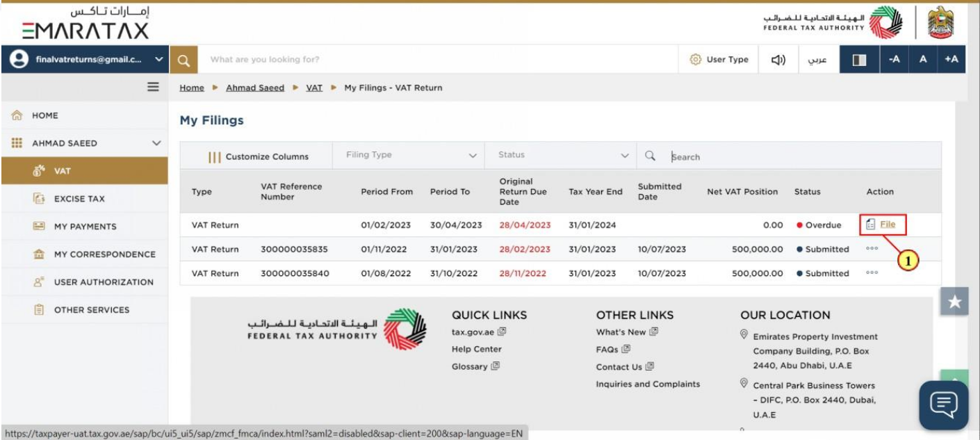The height and width of the screenshot is (440, 980).
Task: Open the actions ellipsis for reference 300000035840
Action: coord(872,273)
